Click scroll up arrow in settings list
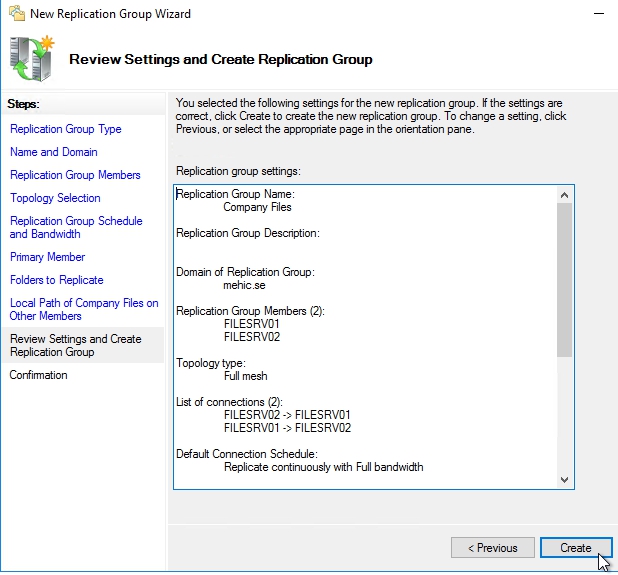Viewport: 618px width, 575px height. 564,195
